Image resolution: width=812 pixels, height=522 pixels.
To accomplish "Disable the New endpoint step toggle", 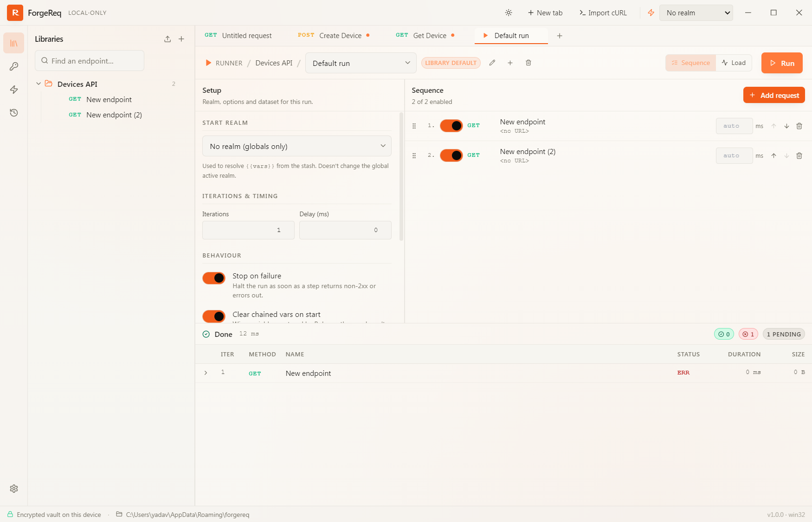I will click(x=451, y=126).
